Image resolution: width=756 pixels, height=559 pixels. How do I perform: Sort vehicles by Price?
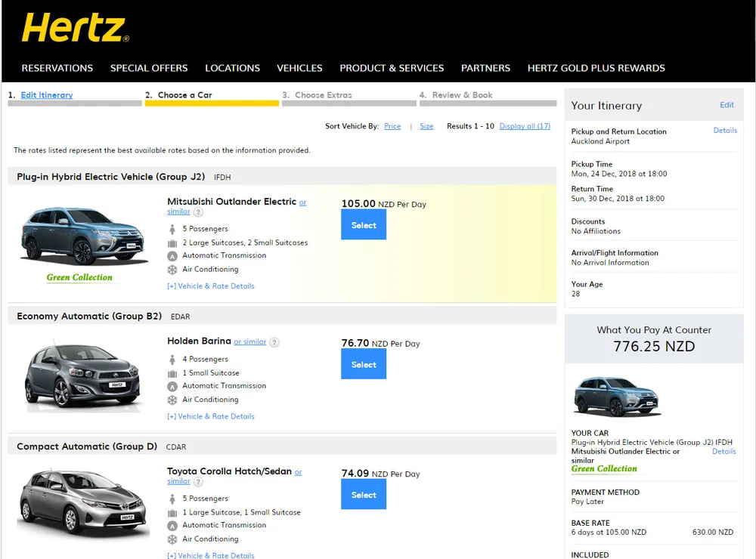(x=392, y=126)
